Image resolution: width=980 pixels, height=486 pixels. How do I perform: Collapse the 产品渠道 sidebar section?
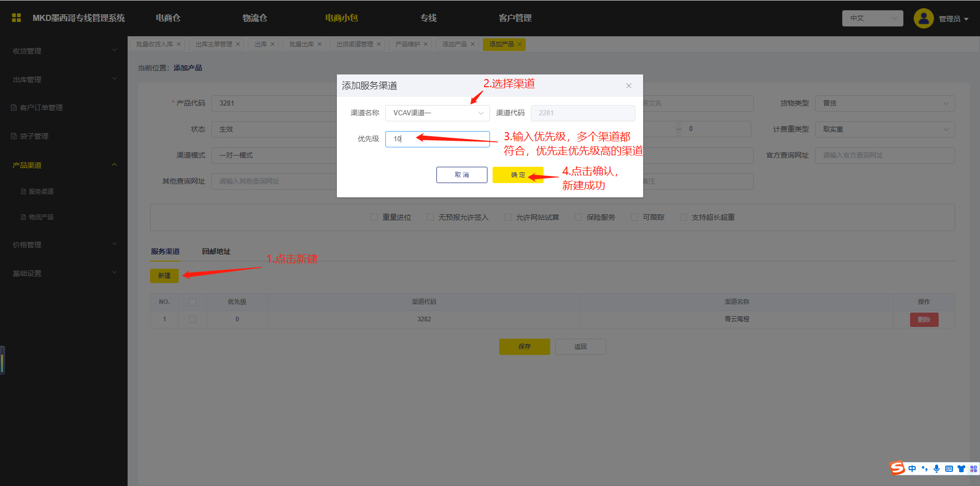tap(114, 165)
